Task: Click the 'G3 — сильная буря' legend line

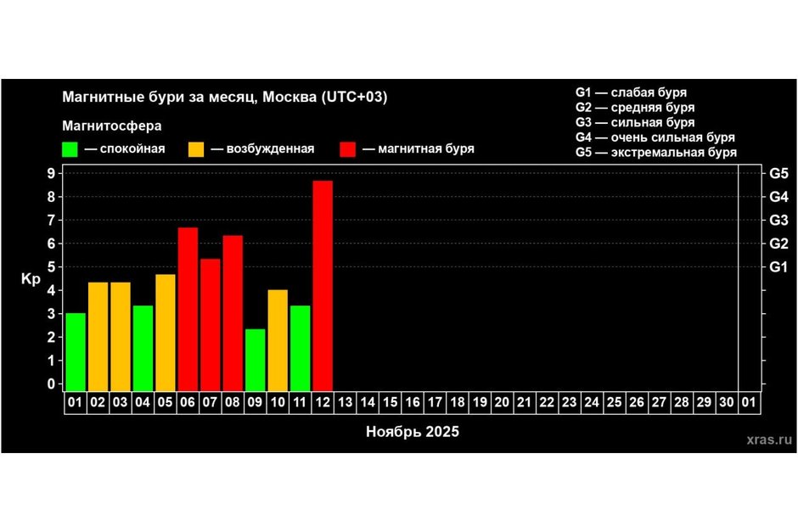Action: pyautogui.click(x=635, y=122)
